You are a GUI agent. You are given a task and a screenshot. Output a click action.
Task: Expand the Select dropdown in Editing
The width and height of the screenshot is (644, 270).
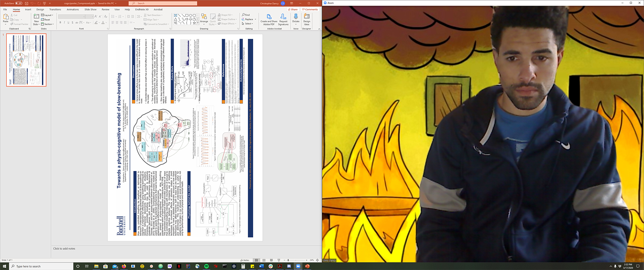(247, 24)
